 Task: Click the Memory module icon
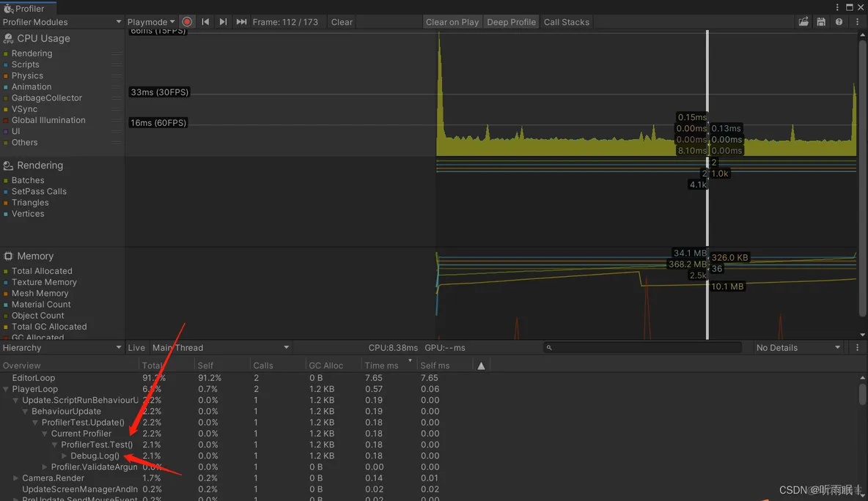8,256
